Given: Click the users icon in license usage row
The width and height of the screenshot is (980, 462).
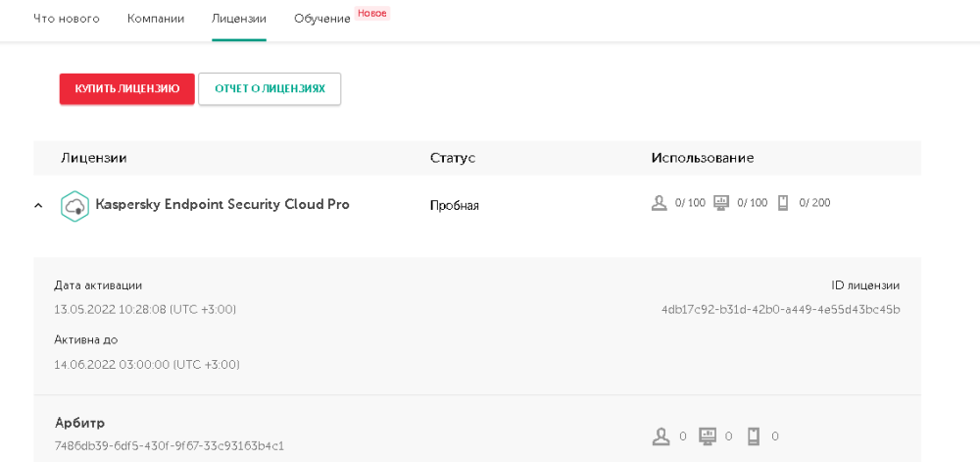Looking at the screenshot, I should [x=659, y=203].
